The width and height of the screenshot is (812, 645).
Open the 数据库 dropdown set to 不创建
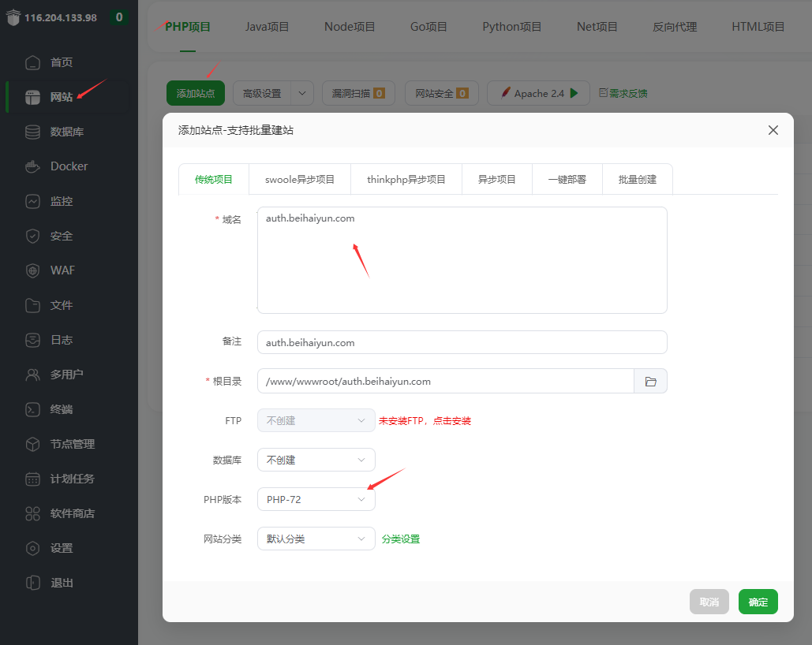pyautogui.click(x=316, y=460)
